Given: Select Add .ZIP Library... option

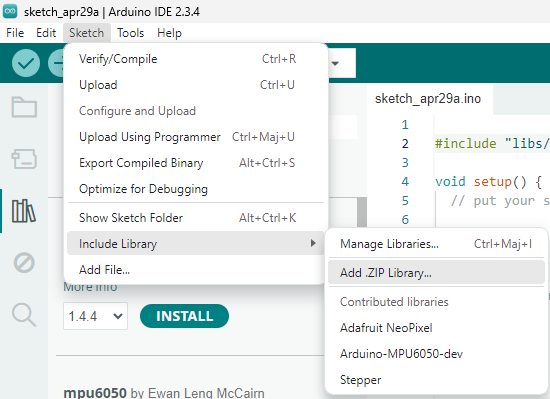Looking at the screenshot, I should coord(436,272).
